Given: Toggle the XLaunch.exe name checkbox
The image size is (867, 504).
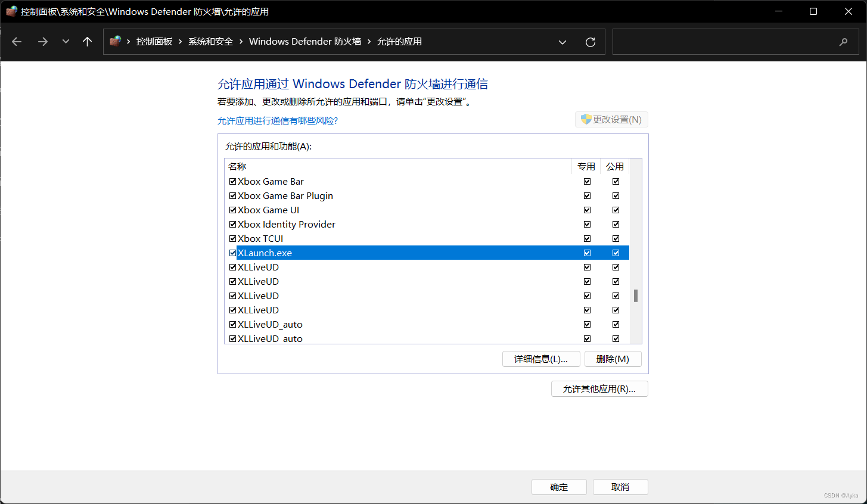Looking at the screenshot, I should 233,253.
